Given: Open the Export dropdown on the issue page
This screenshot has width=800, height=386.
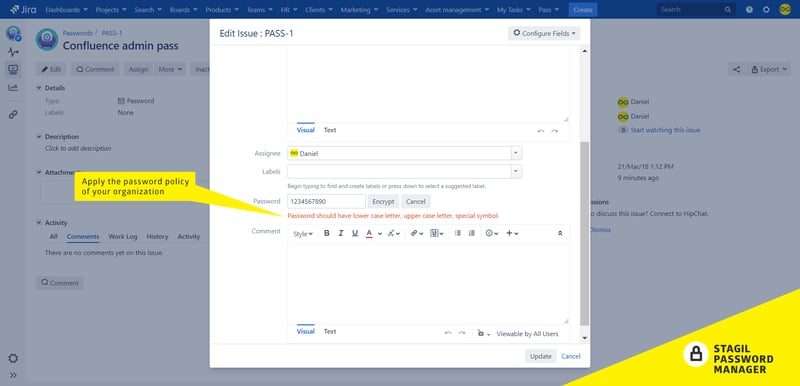Looking at the screenshot, I should (x=769, y=69).
